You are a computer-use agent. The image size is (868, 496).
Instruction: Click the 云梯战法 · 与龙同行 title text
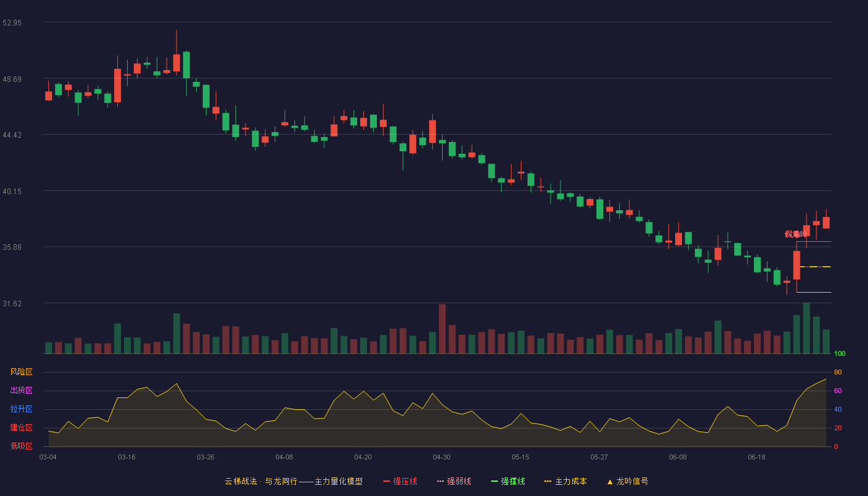(260, 481)
